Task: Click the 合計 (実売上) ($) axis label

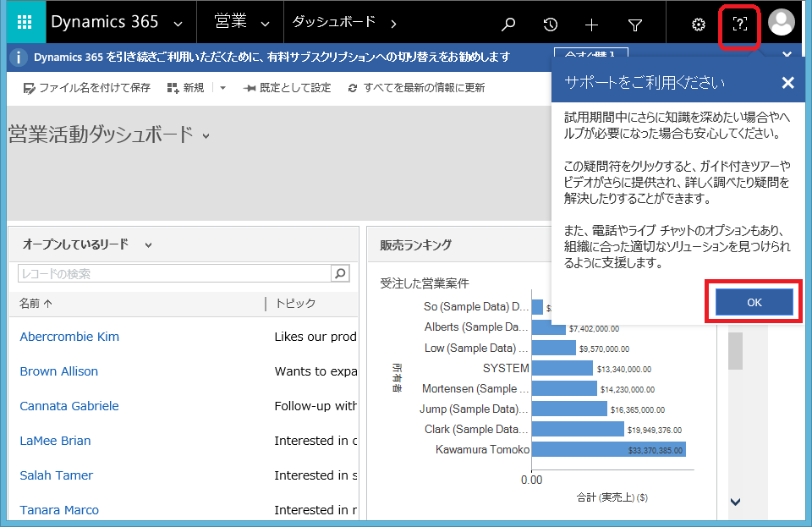Action: pos(612,497)
